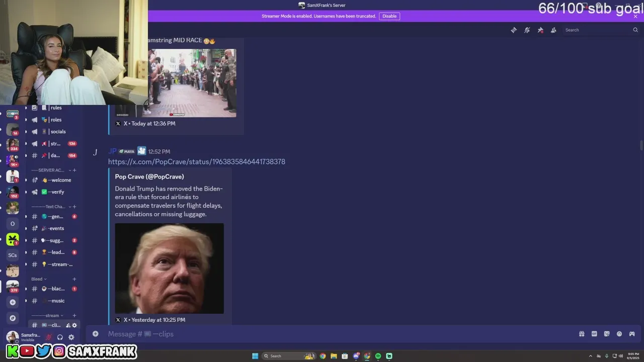644x362 pixels.
Task: Dismiss the Streamer Mode banner
Action: coord(635,16)
